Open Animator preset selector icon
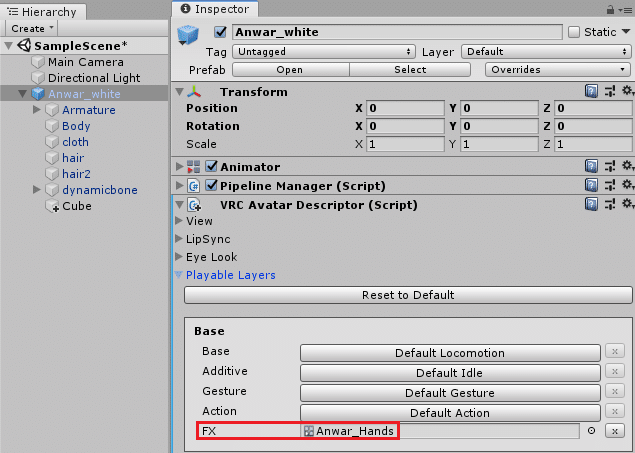Image resolution: width=635 pixels, height=453 pixels. [x=610, y=166]
